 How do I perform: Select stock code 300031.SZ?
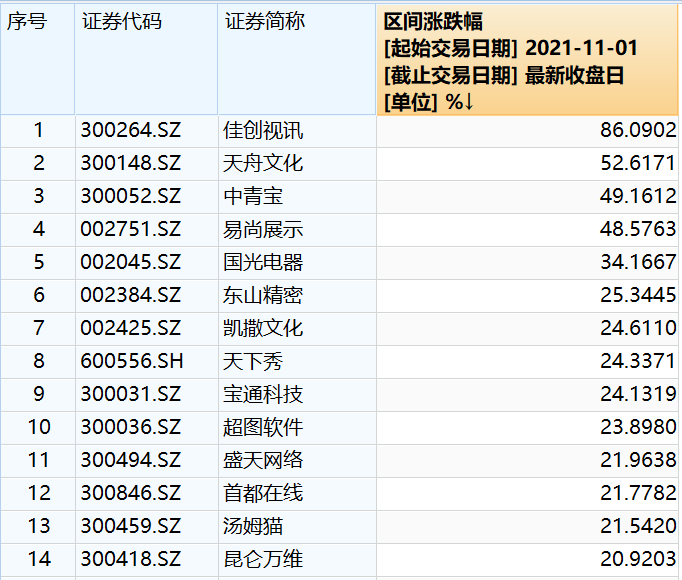tap(130, 394)
